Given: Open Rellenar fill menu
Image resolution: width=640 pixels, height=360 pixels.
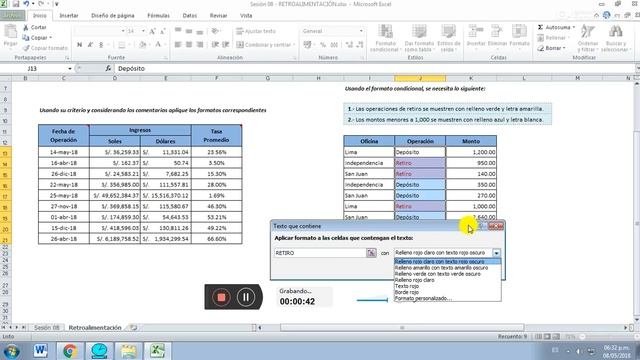Looking at the screenshot, I should (x=552, y=38).
